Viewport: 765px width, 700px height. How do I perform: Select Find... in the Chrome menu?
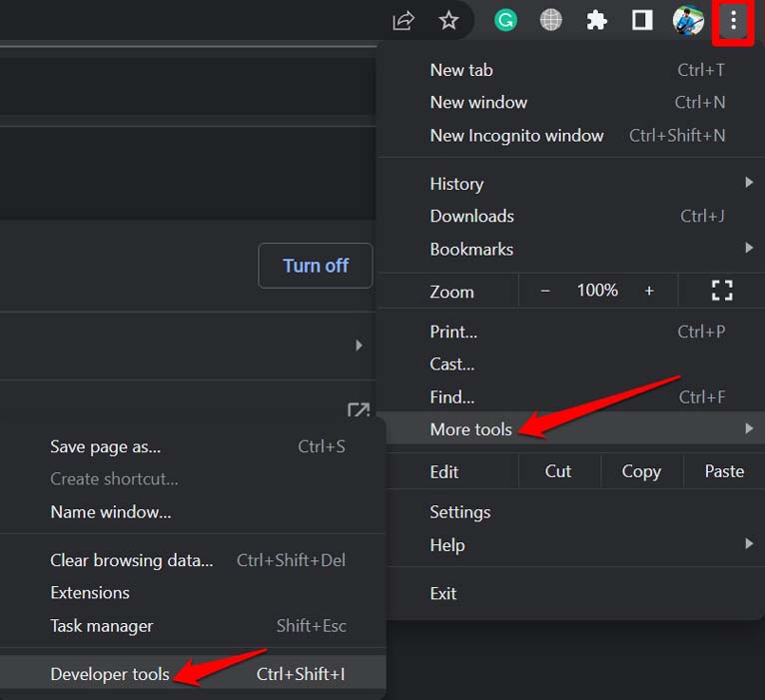click(571, 397)
